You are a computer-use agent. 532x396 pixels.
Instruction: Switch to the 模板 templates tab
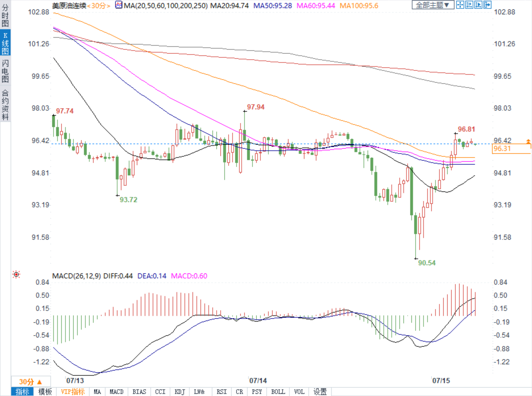(x=45, y=392)
